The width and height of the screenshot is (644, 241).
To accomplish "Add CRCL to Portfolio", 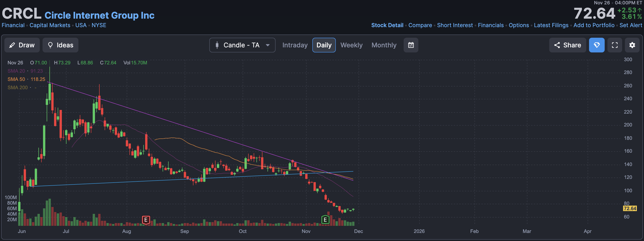I will point(594,25).
